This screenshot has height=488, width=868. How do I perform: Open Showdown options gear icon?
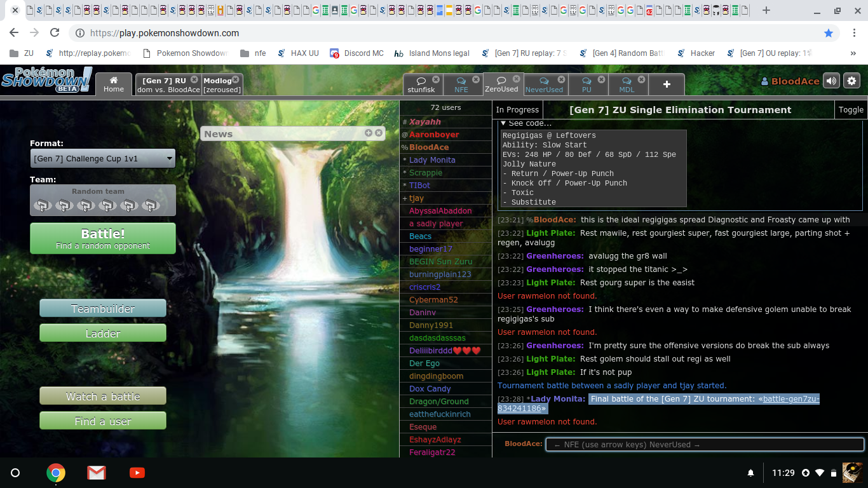pos(851,81)
